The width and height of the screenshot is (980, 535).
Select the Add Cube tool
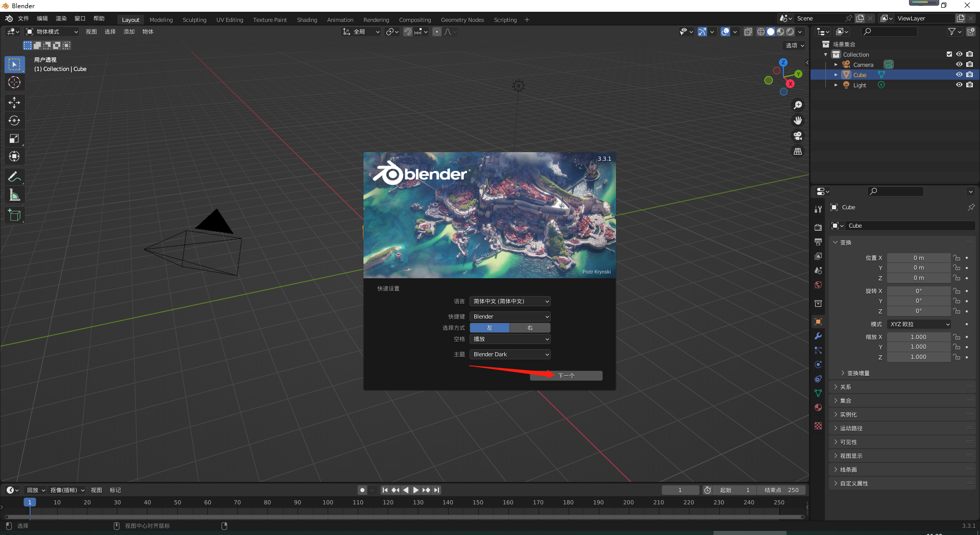coord(14,215)
